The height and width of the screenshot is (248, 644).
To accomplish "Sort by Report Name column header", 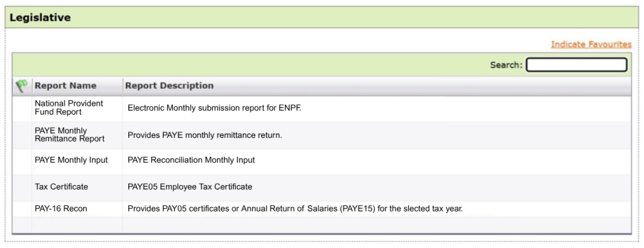I will (65, 86).
